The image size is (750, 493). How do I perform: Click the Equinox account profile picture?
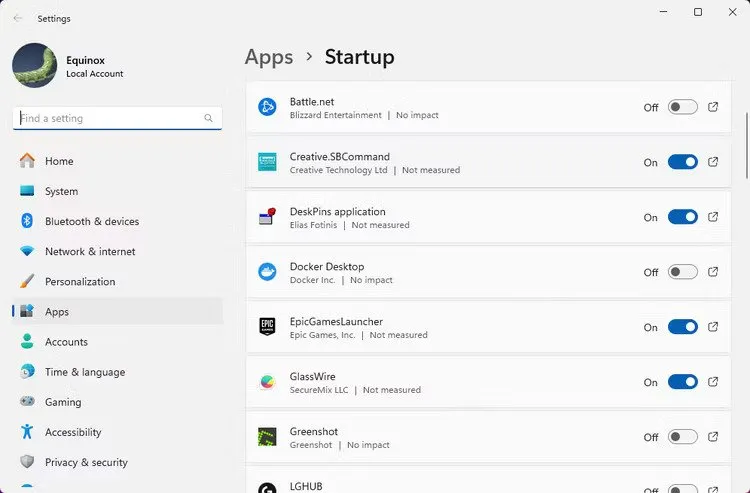pyautogui.click(x=34, y=65)
